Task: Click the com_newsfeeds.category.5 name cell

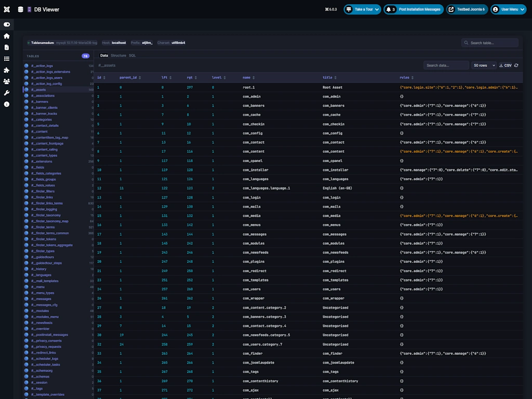Action: (267, 335)
